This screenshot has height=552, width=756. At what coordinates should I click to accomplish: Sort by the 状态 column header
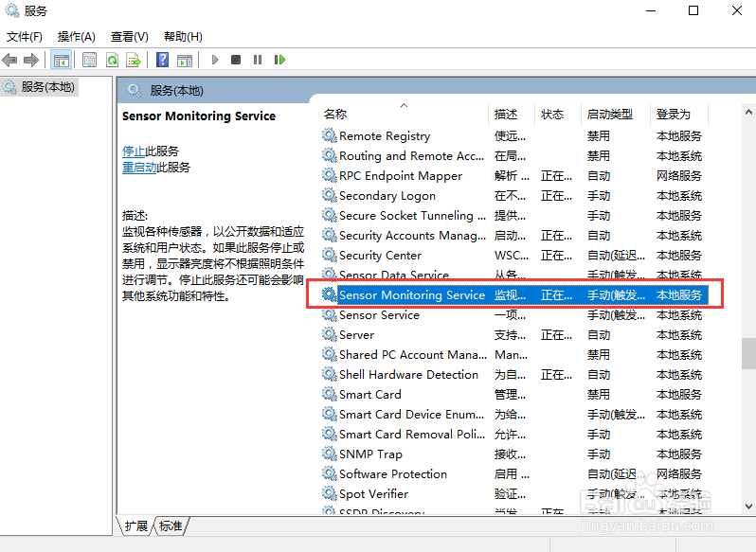click(x=558, y=115)
